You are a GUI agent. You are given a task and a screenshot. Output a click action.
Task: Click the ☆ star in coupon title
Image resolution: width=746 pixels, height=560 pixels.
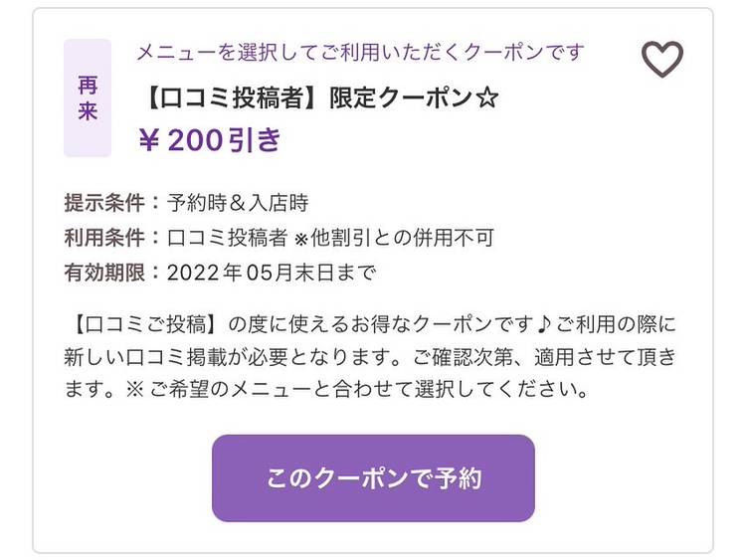pos(486,98)
